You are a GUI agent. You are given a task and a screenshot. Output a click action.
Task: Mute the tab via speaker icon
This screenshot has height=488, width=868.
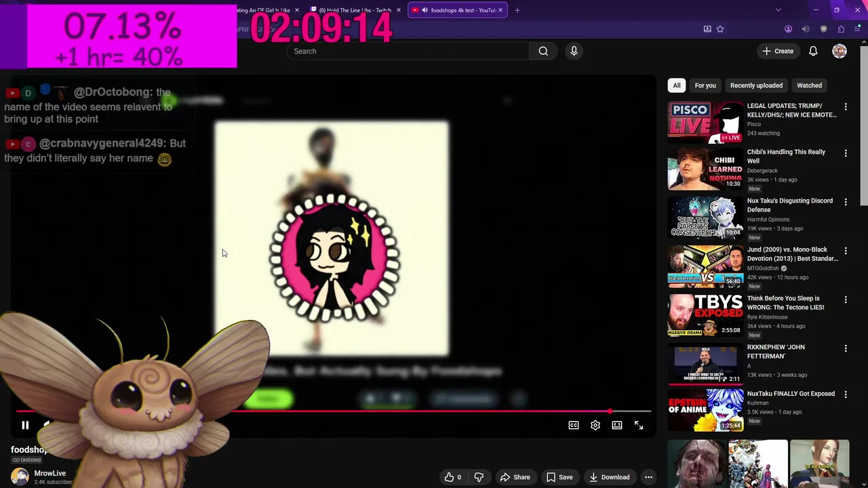pyautogui.click(x=425, y=10)
